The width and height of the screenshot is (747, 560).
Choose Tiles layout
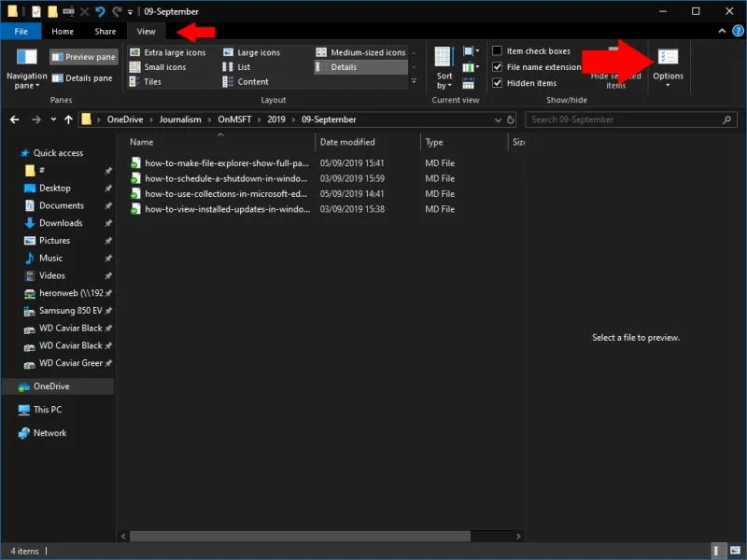pyautogui.click(x=146, y=82)
